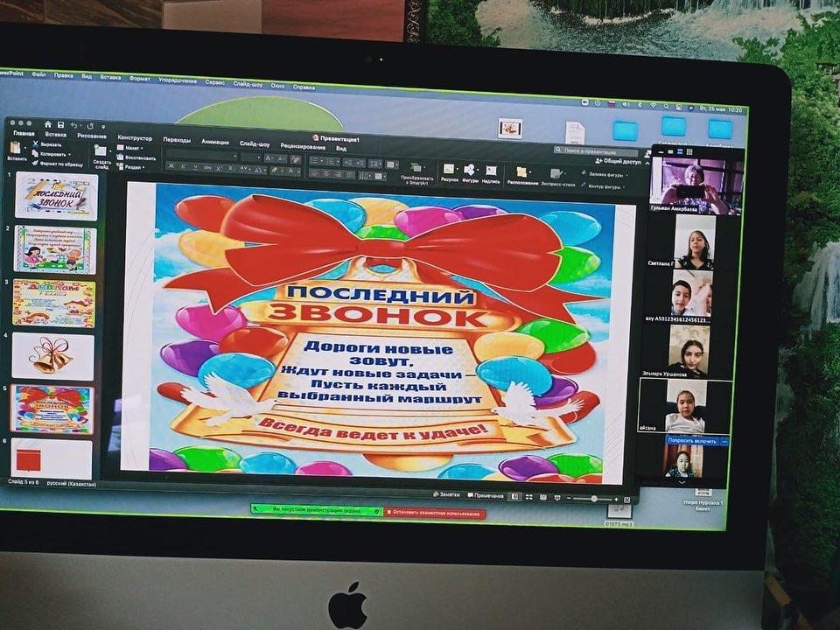The height and width of the screenshot is (630, 840).
Task: Click the Общий доступ share button
Action: pyautogui.click(x=618, y=161)
